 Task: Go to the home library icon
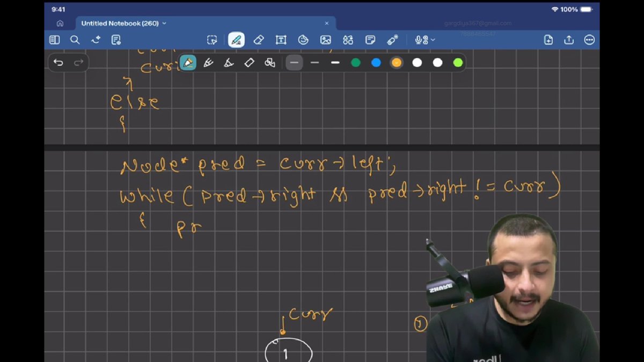point(60,24)
